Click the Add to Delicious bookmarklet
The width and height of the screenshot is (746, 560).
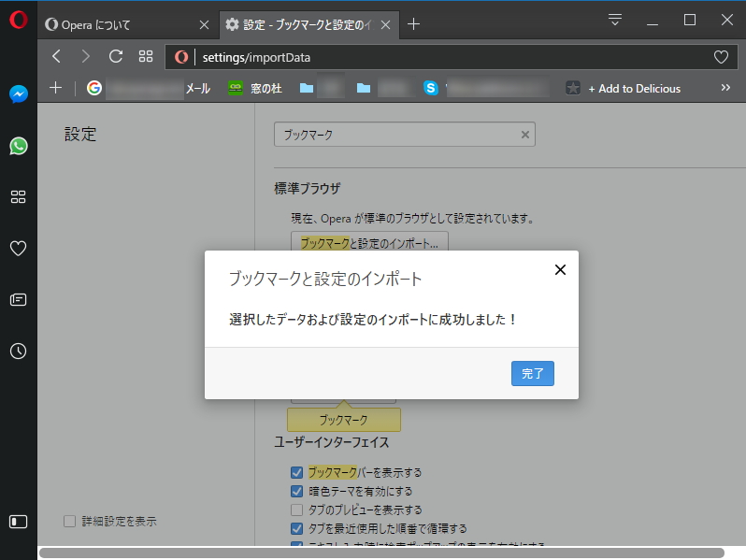(x=624, y=89)
